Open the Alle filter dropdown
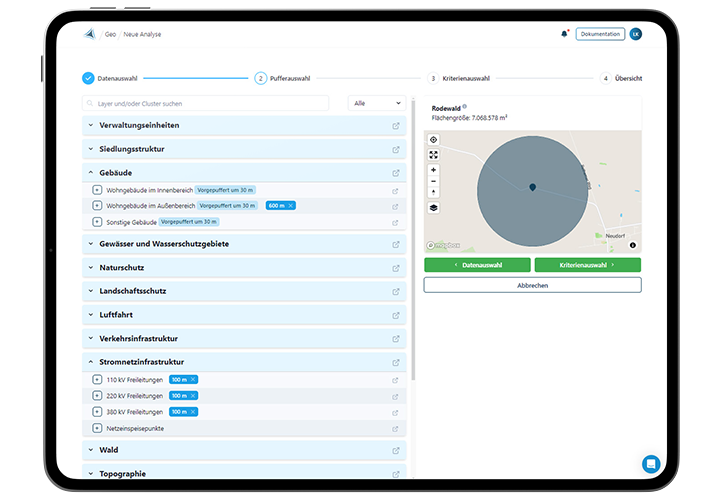This screenshot has height=500, width=720. [377, 103]
